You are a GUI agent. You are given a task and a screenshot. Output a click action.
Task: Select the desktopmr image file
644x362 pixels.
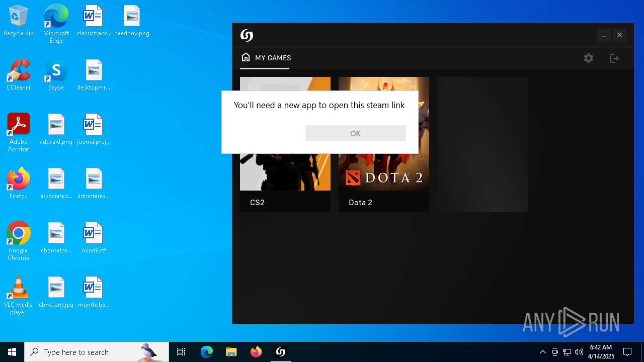point(94,75)
